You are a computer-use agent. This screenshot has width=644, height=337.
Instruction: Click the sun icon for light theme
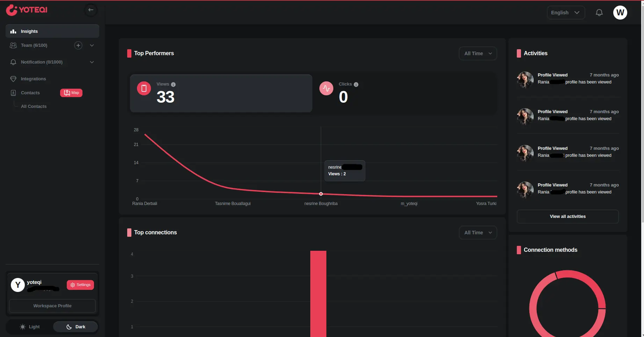click(x=23, y=327)
